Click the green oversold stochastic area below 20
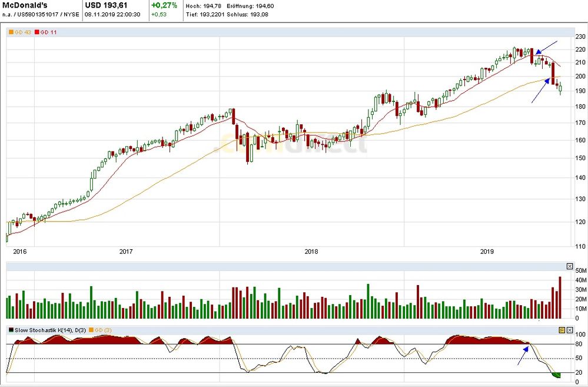Screen dimensions: 588x387 click(x=557, y=375)
